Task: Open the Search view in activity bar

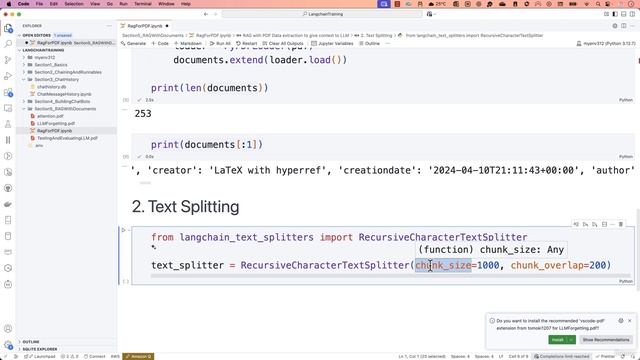Action: coord(8,44)
